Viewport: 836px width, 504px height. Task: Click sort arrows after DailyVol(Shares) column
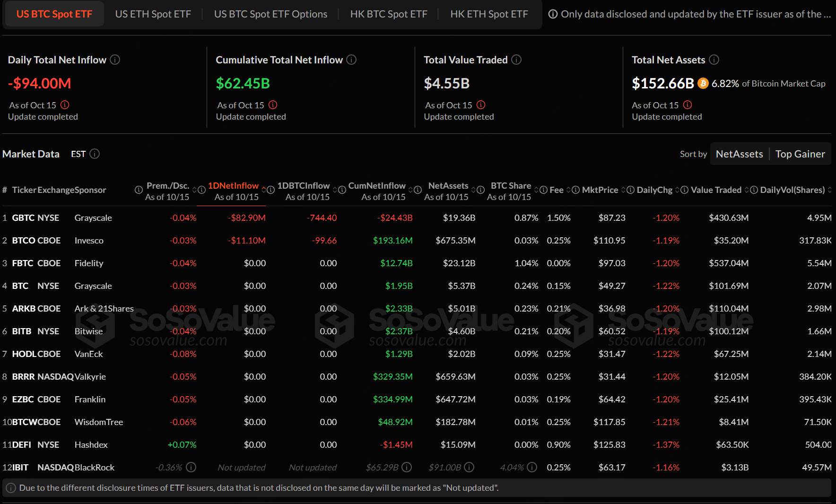[829, 190]
